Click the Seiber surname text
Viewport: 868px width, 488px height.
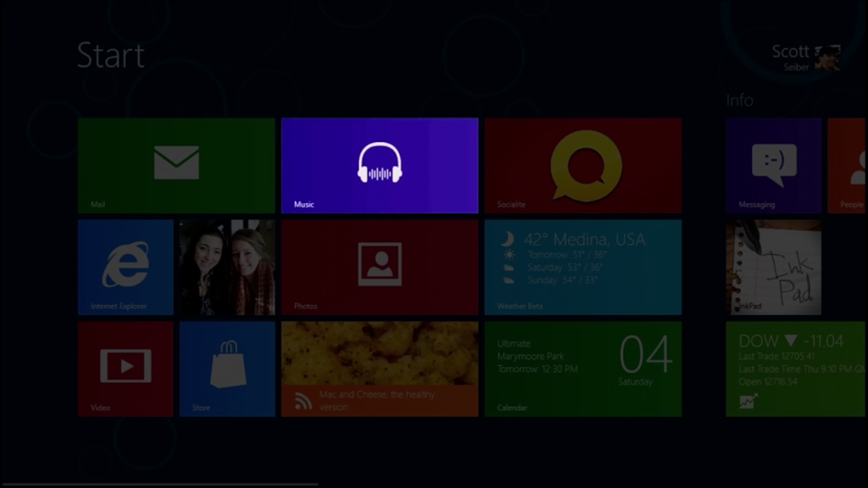(x=796, y=67)
